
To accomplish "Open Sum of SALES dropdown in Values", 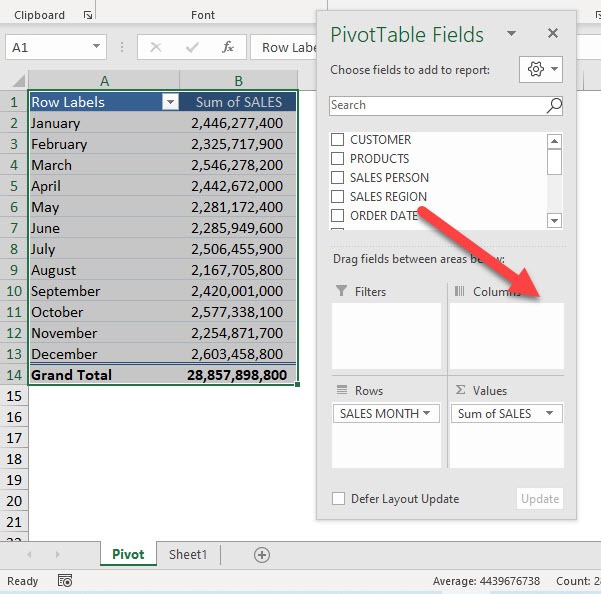I will [x=549, y=413].
